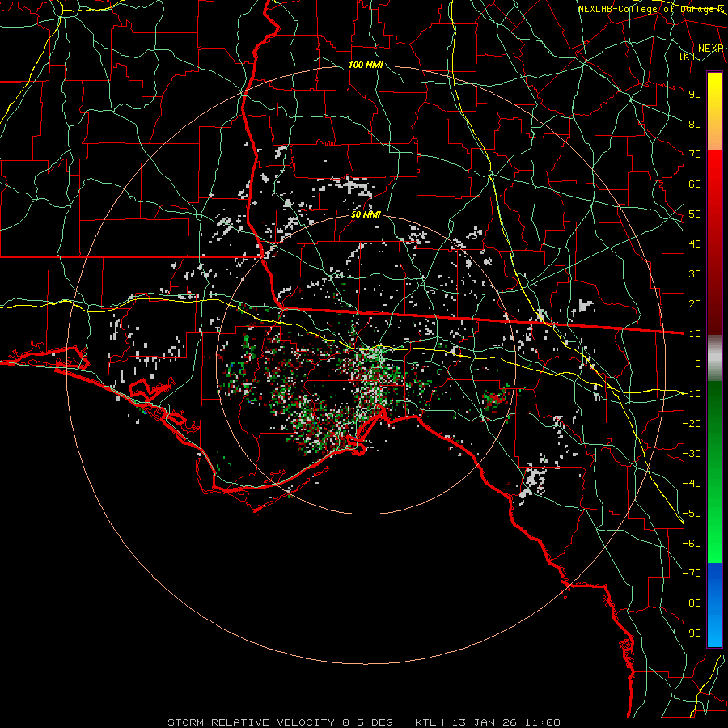Pick the yellow-orange segment of the color bar
The height and width of the screenshot is (728, 728).
coord(714,112)
